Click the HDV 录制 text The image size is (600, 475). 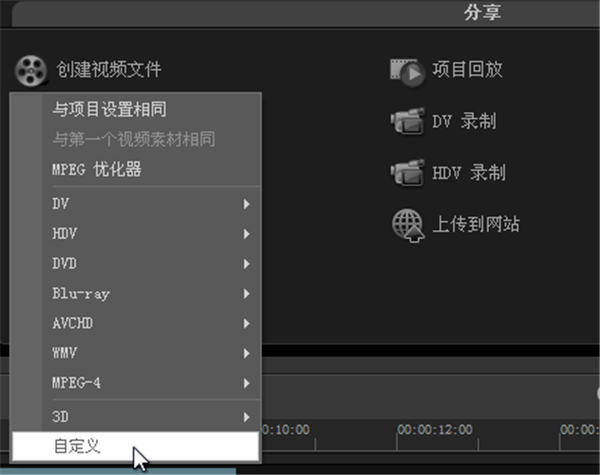469,173
